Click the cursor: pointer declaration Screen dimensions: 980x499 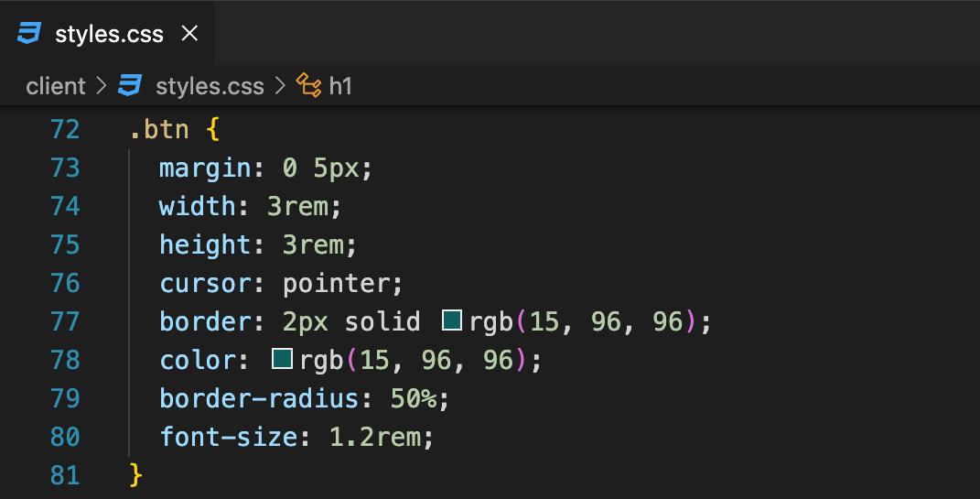pyautogui.click(x=281, y=284)
